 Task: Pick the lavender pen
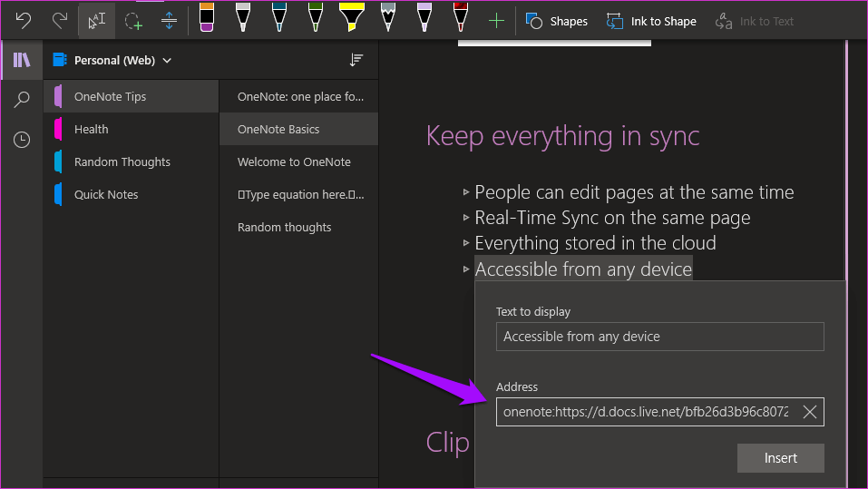click(424, 17)
